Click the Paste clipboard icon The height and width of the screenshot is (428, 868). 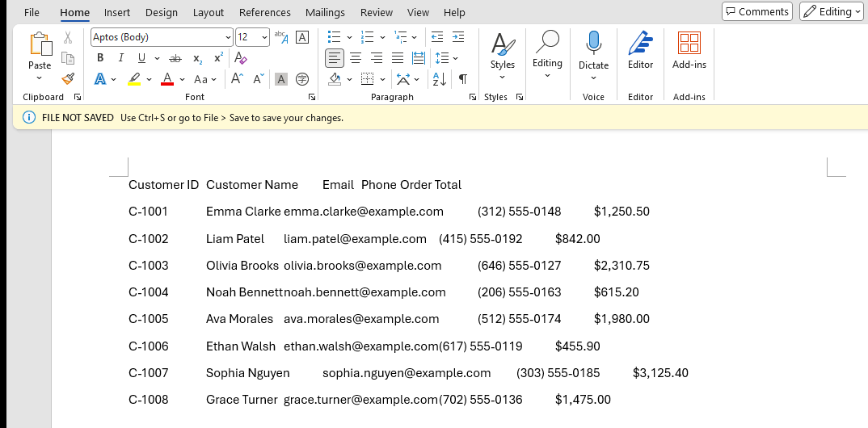pyautogui.click(x=40, y=44)
